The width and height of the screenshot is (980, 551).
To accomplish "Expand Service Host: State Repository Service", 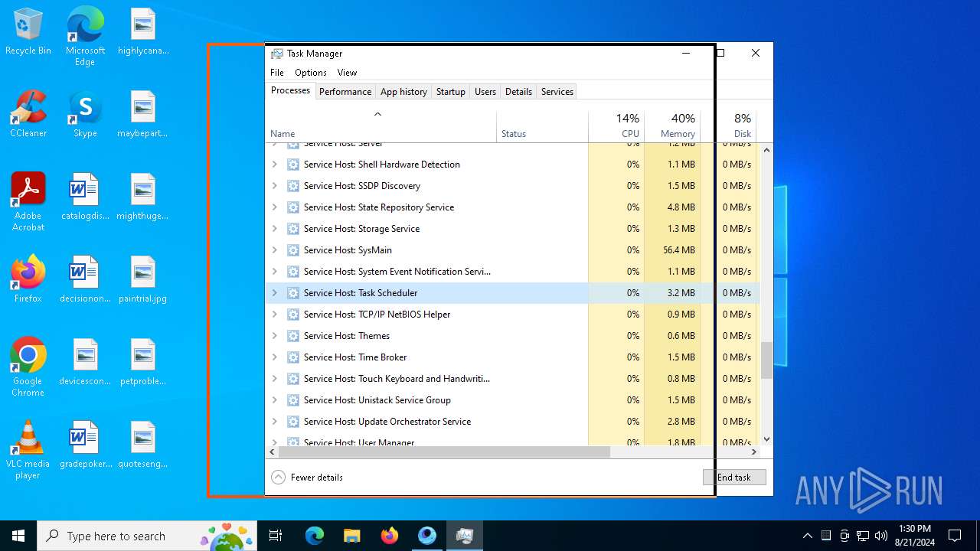I will tap(275, 207).
